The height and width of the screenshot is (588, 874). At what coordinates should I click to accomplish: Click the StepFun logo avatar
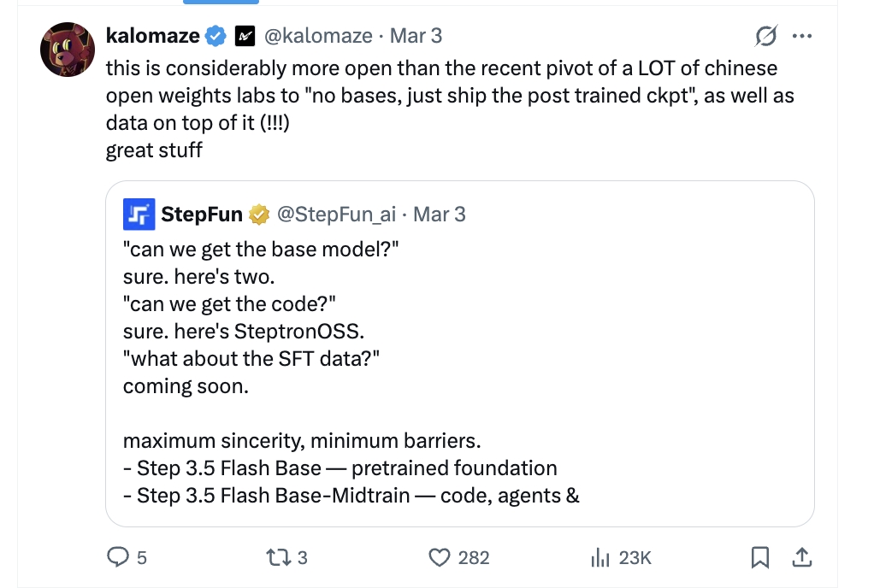tap(139, 214)
